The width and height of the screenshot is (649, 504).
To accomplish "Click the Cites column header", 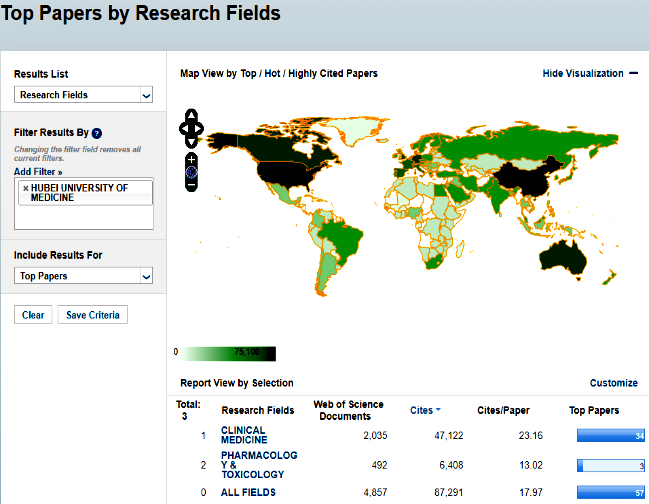I will pos(421,410).
